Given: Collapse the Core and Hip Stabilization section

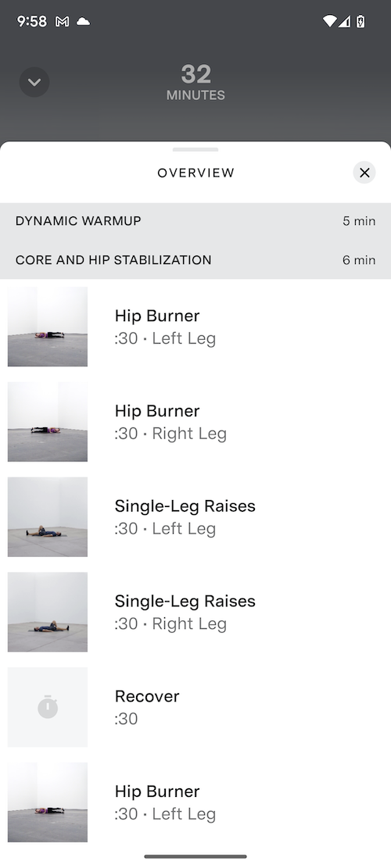Looking at the screenshot, I should (195, 259).
